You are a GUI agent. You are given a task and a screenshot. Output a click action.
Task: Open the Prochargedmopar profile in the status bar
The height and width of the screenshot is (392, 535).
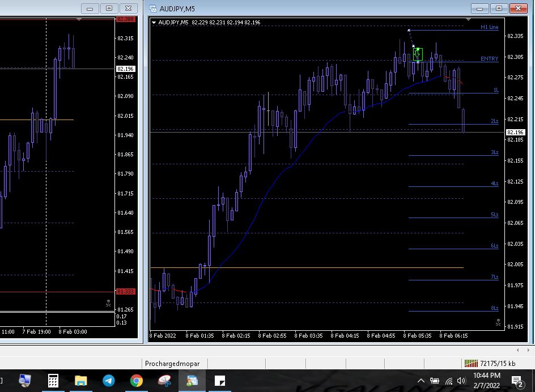click(172, 364)
